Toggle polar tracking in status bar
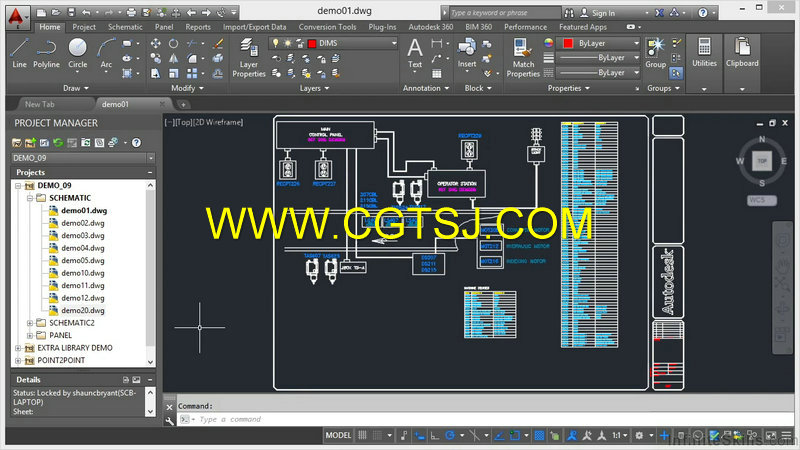The width and height of the screenshot is (800, 450). tap(450, 435)
